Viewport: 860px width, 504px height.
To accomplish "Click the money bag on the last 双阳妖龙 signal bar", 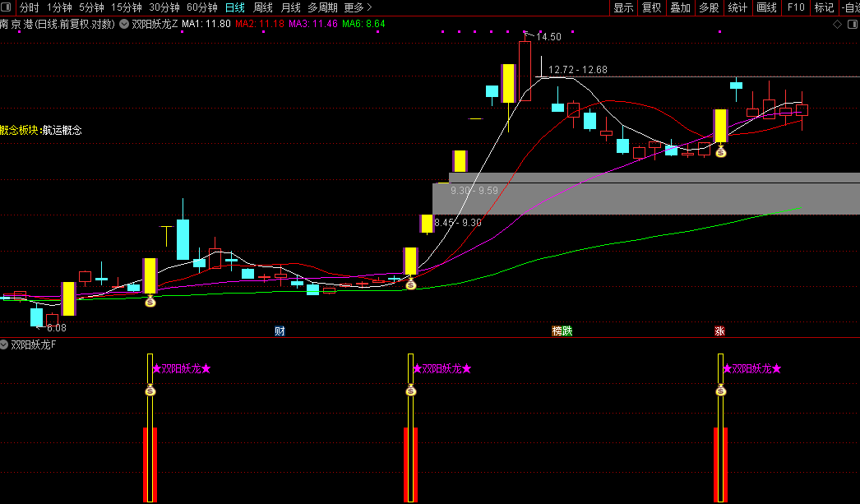I will tap(721, 391).
